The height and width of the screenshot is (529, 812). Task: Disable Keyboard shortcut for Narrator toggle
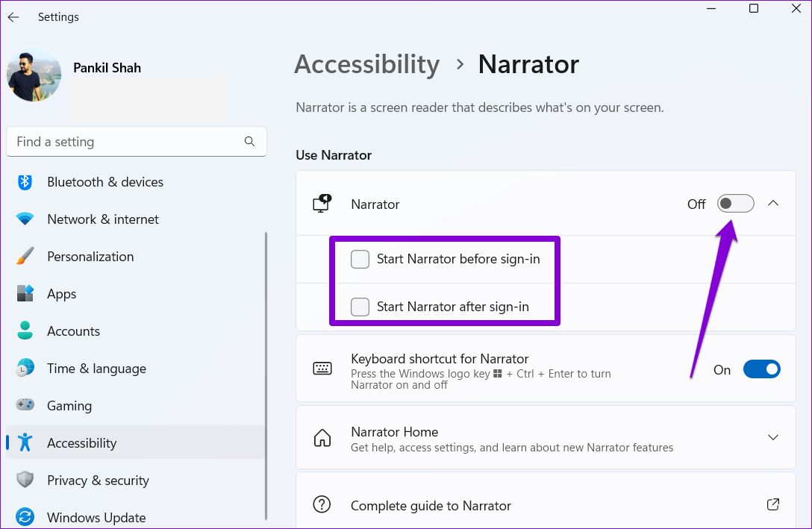(x=761, y=369)
